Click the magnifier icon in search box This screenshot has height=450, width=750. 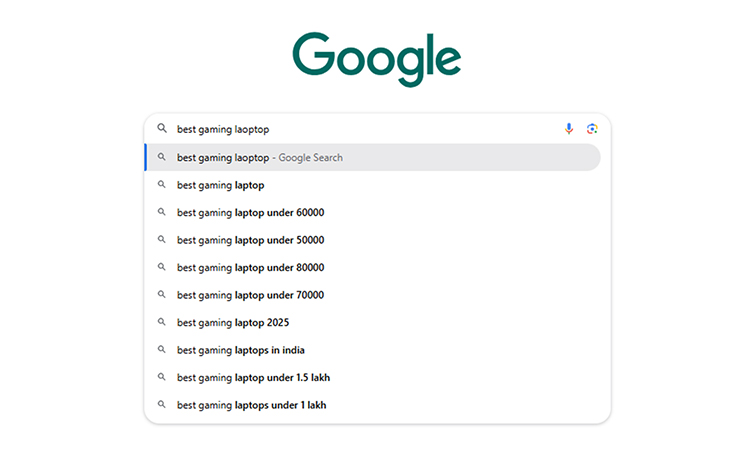click(162, 129)
